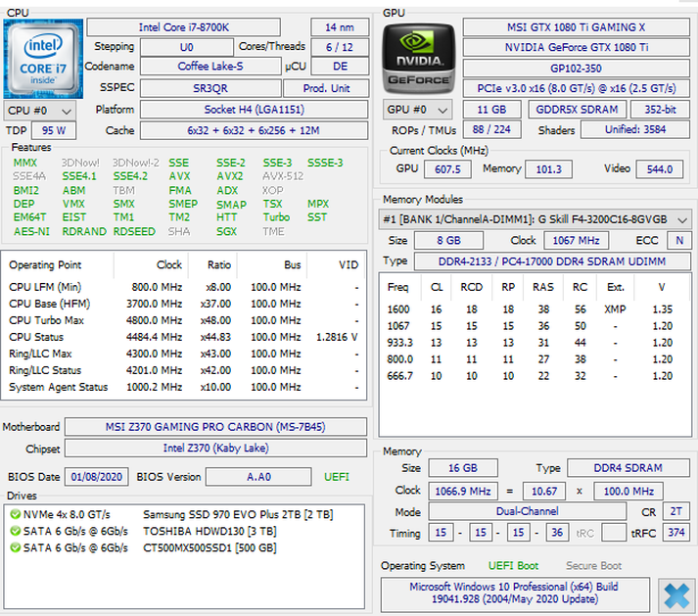Click CT500MX500SSD1 drive green status checkmark
This screenshot has height=616, width=698.
coord(15,547)
